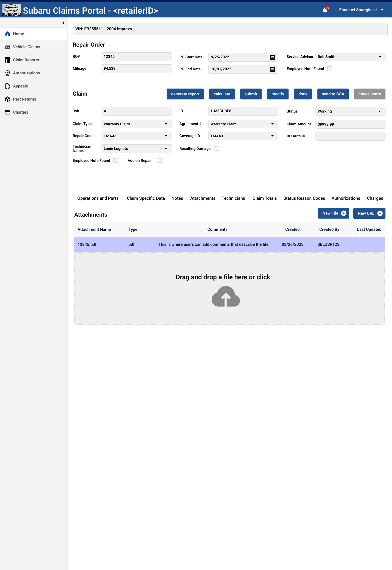
Task: Open RO End Date calendar picker
Action: (x=272, y=69)
